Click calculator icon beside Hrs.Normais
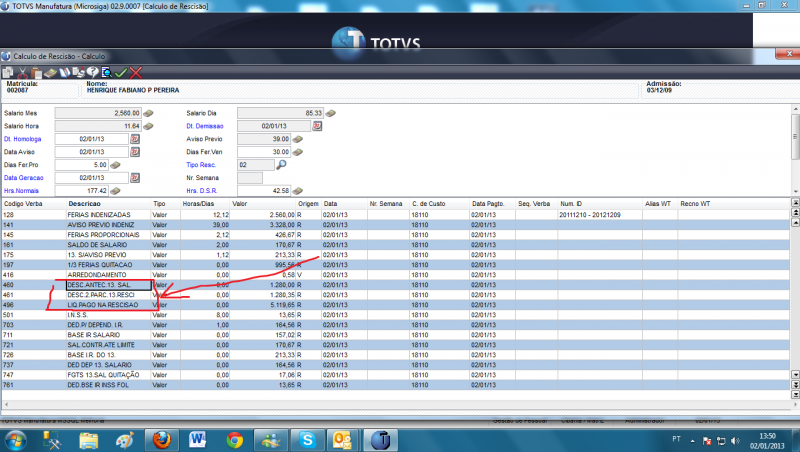800x452 pixels. 115,191
